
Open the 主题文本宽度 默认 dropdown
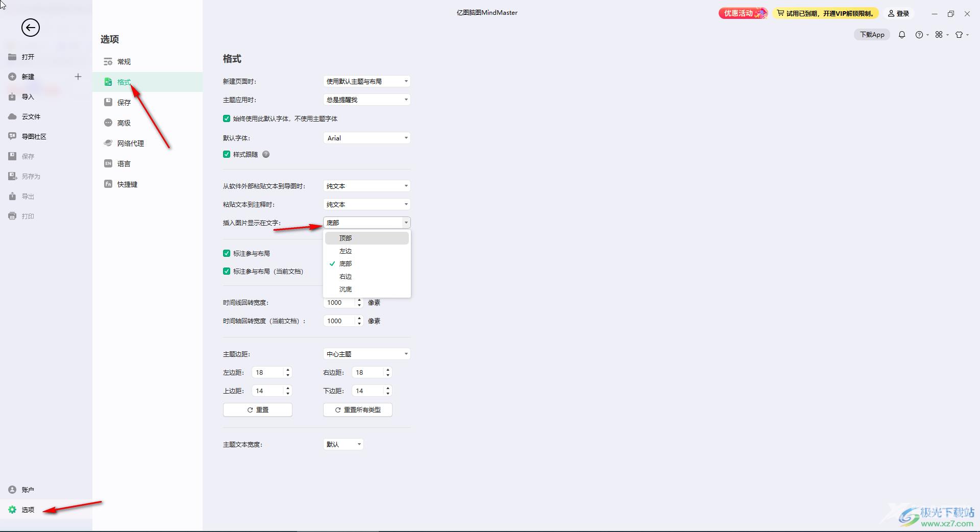pos(344,444)
